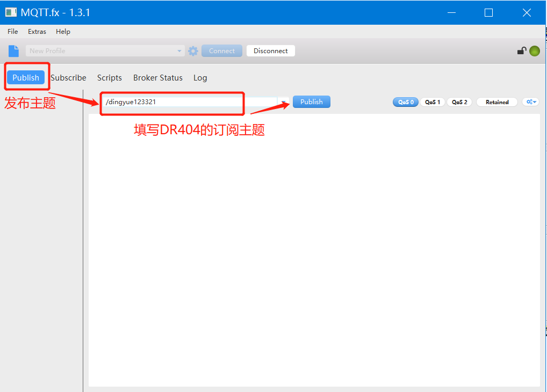Screen dimensions: 547x392
Task: Go to the Broker Status tab
Action: pos(158,78)
